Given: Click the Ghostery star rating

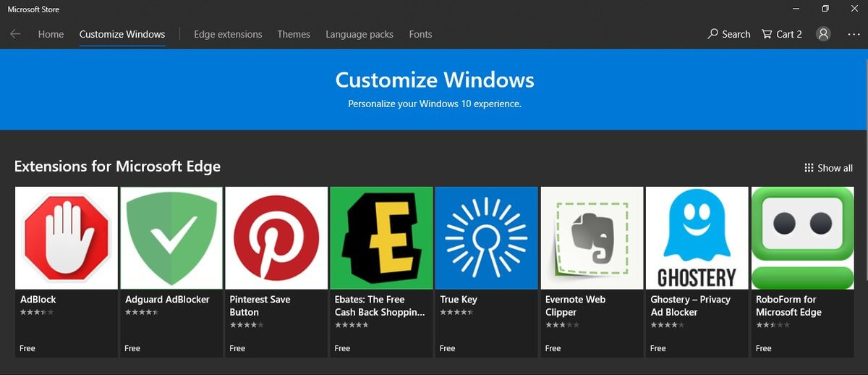Looking at the screenshot, I should [668, 325].
